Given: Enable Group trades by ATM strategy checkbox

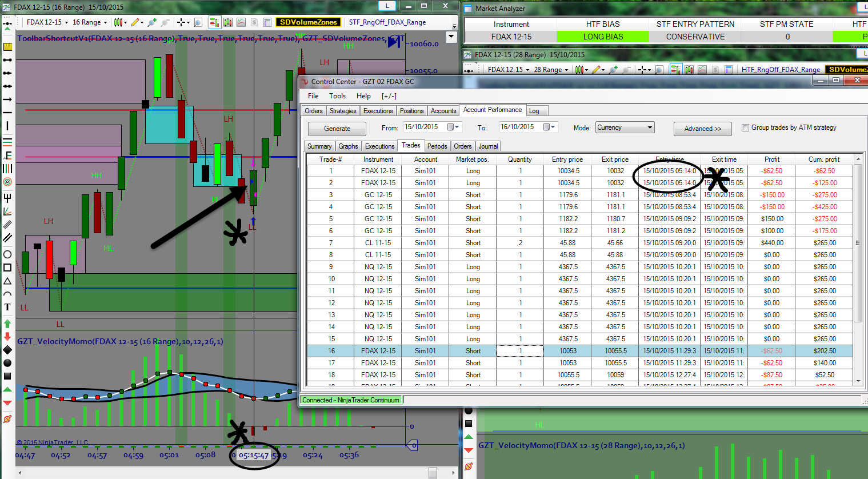Looking at the screenshot, I should tap(745, 127).
